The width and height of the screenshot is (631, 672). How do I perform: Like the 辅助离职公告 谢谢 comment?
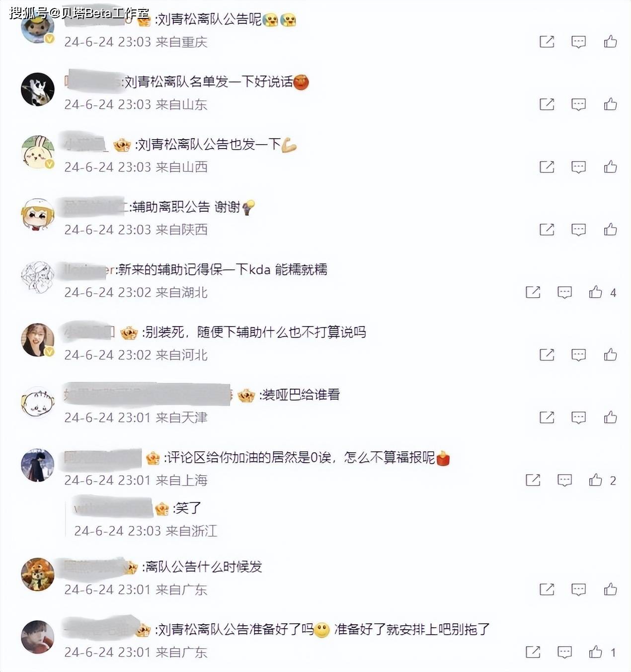(x=610, y=229)
